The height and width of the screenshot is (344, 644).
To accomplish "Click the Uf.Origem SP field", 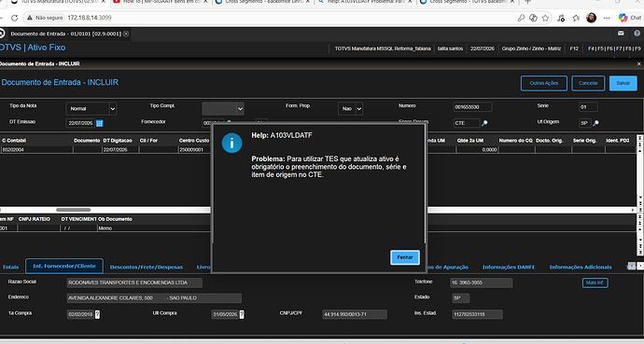I will (585, 123).
